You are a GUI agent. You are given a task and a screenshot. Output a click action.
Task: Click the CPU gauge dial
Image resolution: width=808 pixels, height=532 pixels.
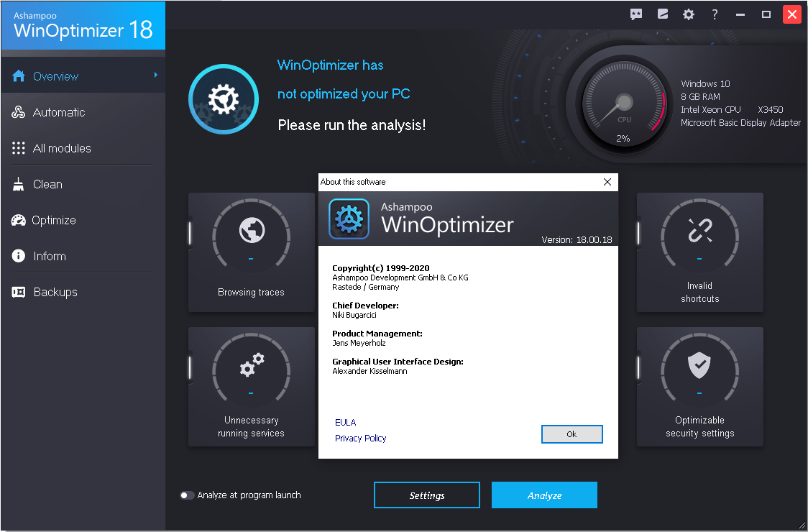pyautogui.click(x=624, y=103)
